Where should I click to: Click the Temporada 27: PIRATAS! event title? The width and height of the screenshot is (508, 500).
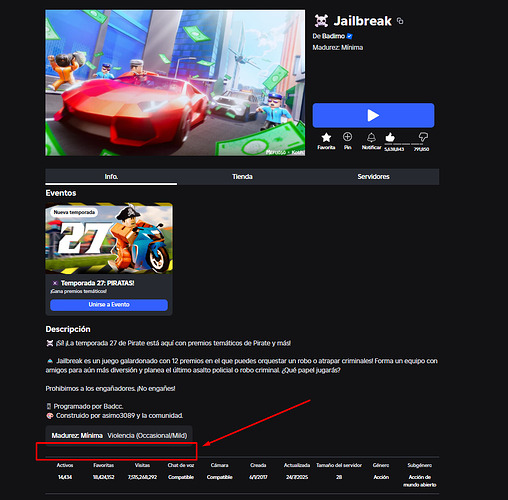tap(97, 283)
